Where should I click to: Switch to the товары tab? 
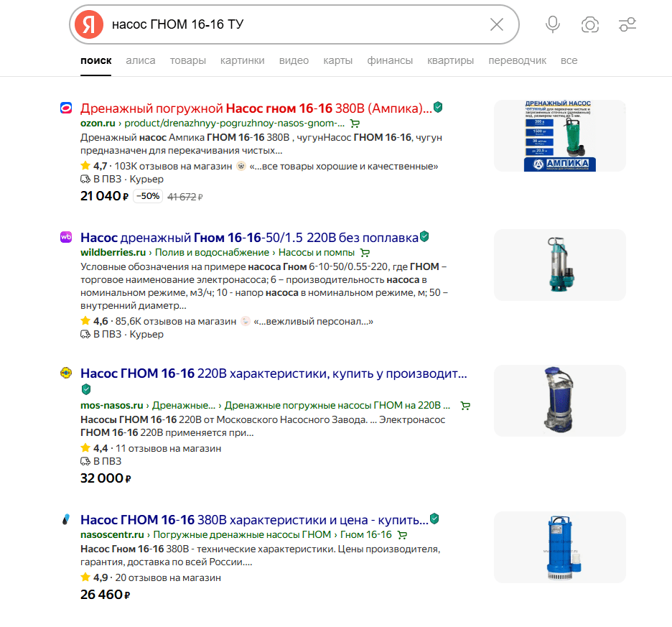(187, 60)
